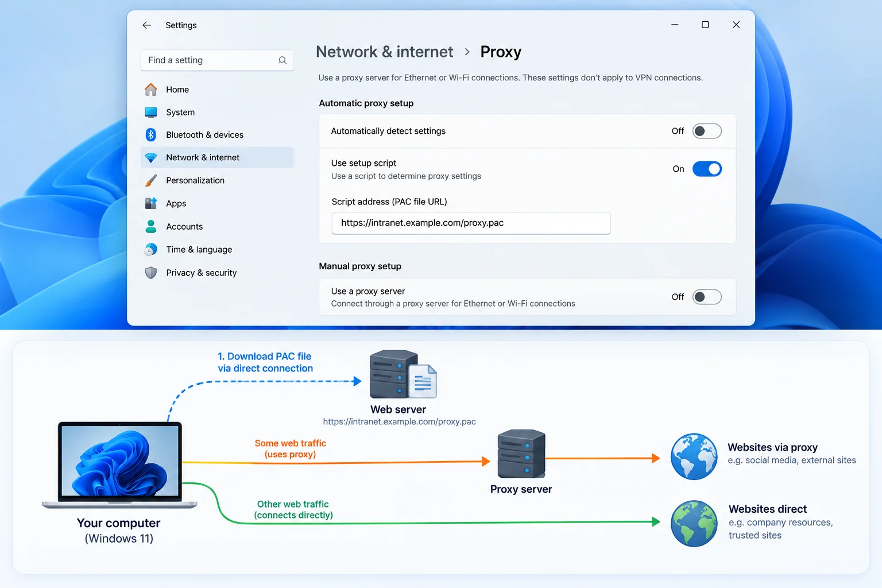This screenshot has height=588, width=882.
Task: Open Home settings page
Action: coord(217,90)
